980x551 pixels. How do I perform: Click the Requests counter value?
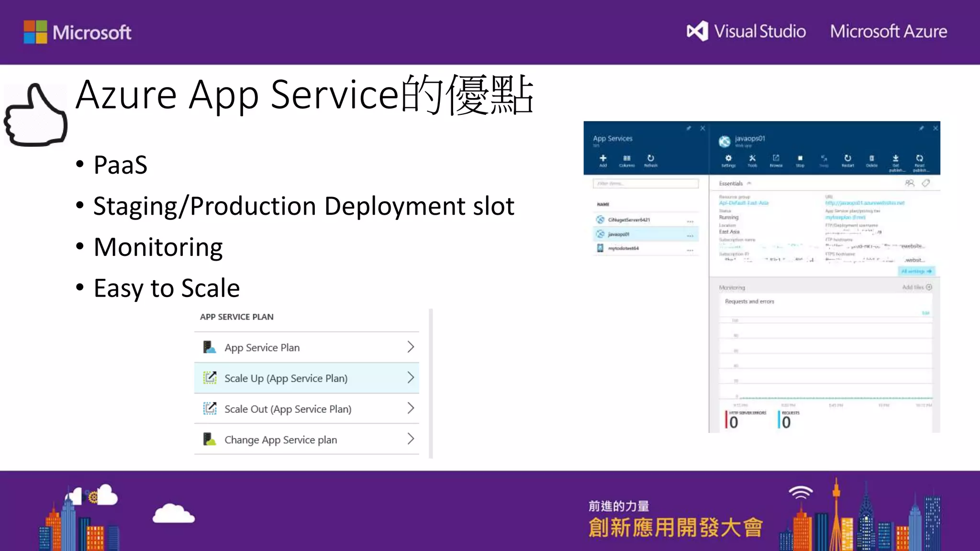(785, 422)
